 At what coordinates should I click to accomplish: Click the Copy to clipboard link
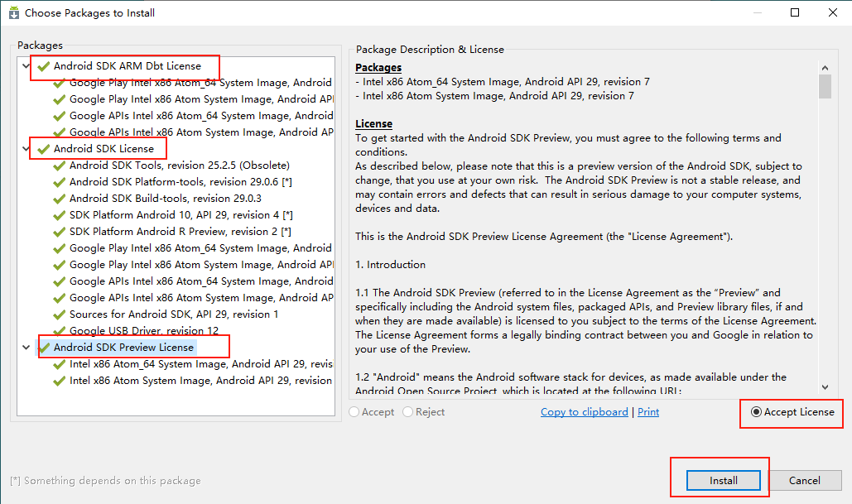[584, 412]
